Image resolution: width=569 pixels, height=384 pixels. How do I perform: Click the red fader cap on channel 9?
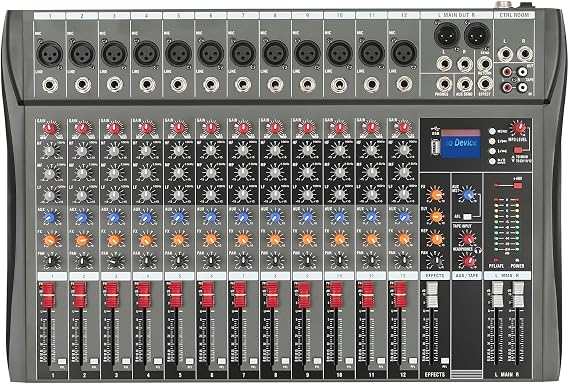click(x=304, y=295)
